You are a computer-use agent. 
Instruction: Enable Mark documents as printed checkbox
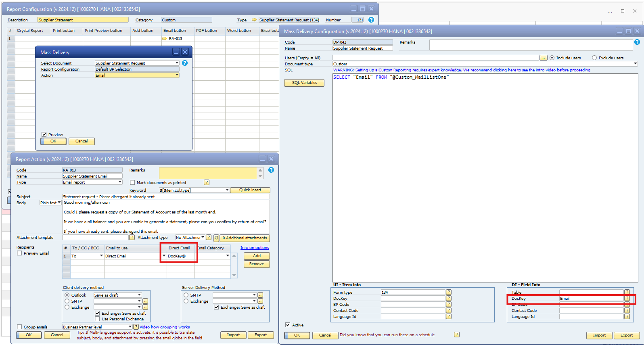132,182
